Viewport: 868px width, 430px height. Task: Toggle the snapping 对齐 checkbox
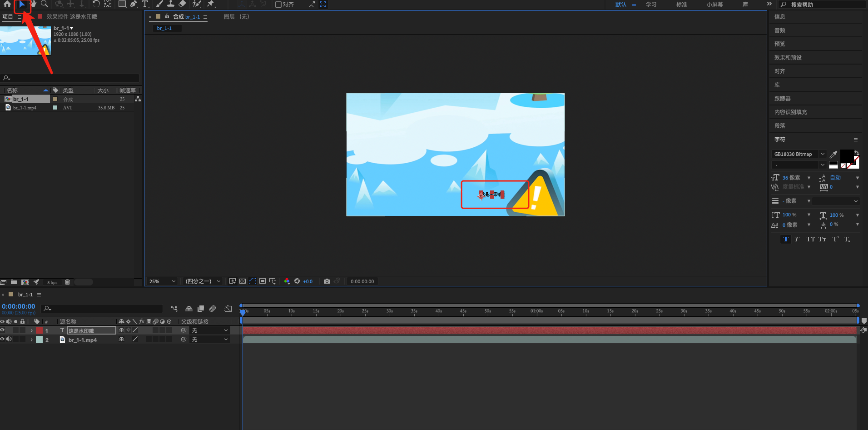278,5
